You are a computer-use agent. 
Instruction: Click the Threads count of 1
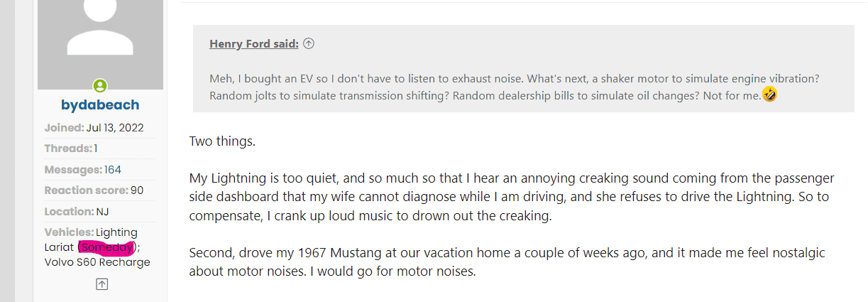(x=96, y=149)
